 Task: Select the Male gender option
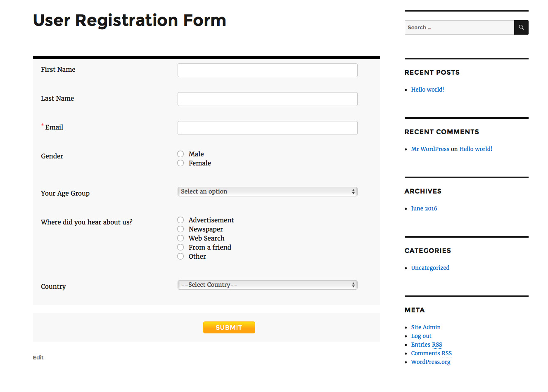point(180,153)
